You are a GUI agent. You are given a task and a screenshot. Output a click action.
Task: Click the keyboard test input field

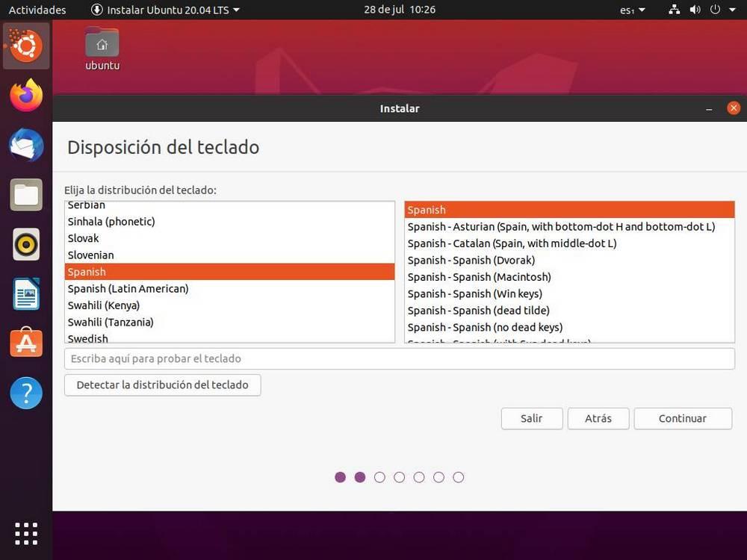pyautogui.click(x=400, y=358)
